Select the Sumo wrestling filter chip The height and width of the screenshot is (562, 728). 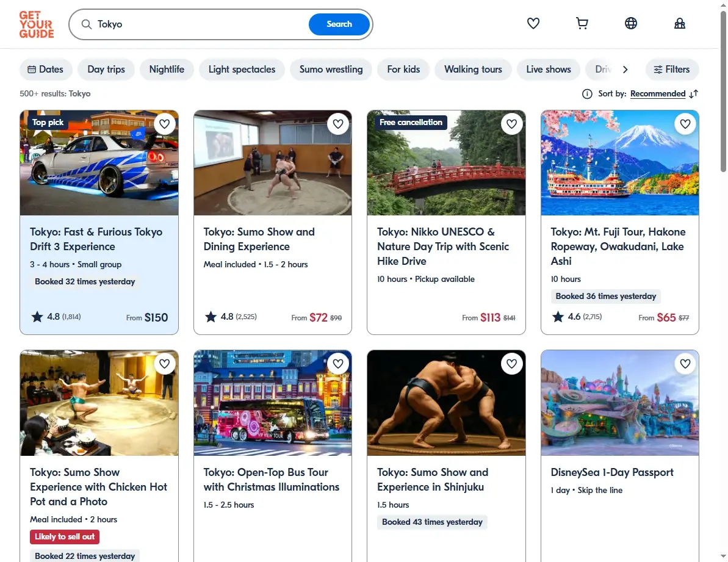pyautogui.click(x=331, y=70)
